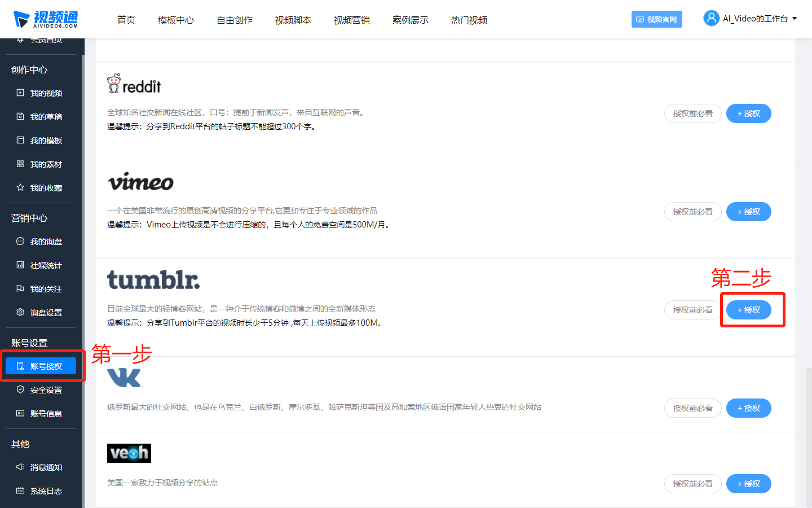
Task: Select 账号授权 sidebar item
Action: pos(41,366)
